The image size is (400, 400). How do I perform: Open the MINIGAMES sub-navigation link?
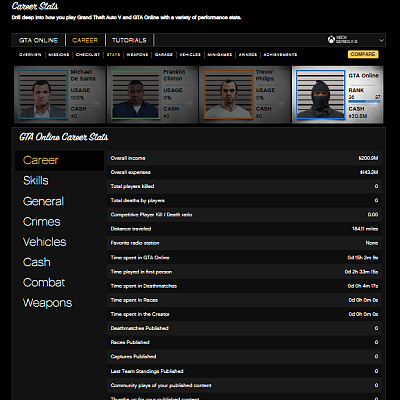point(220,55)
